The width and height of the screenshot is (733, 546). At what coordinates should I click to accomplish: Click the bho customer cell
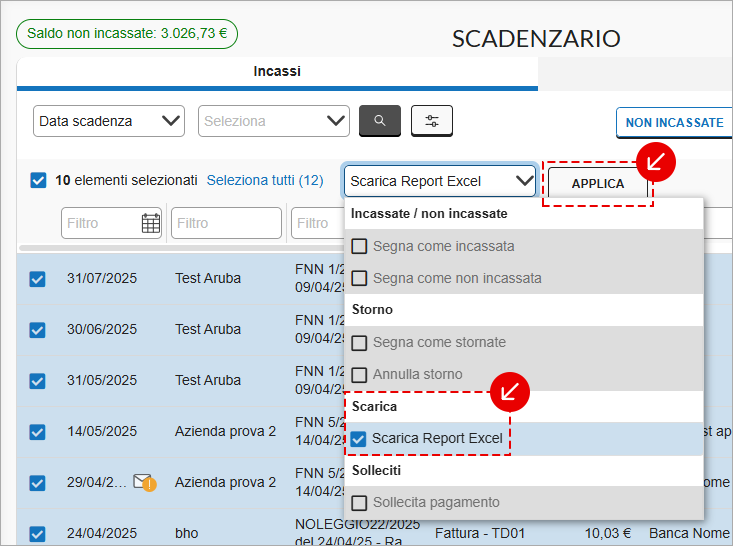pyautogui.click(x=186, y=533)
